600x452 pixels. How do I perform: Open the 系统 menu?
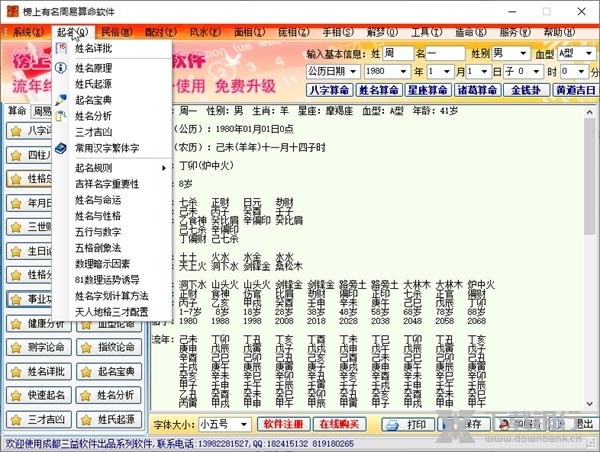coord(28,32)
